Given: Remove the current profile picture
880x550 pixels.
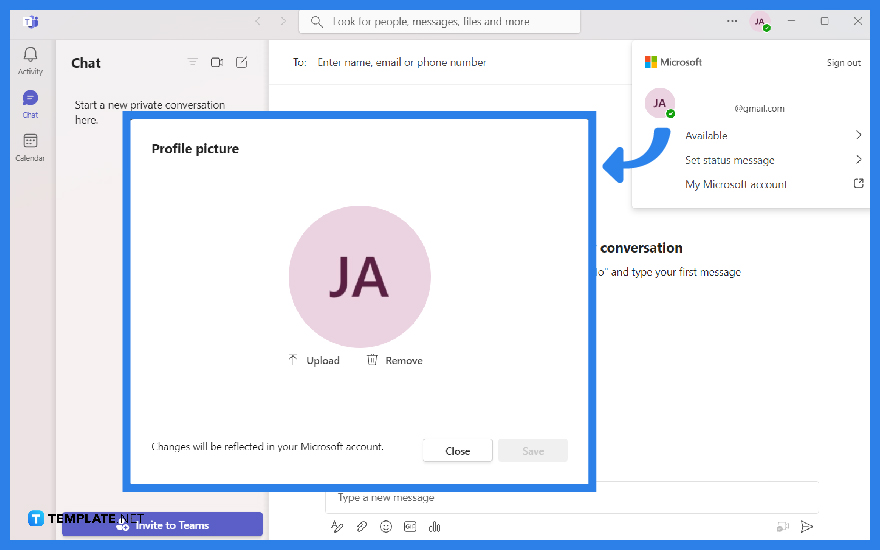Looking at the screenshot, I should (x=395, y=360).
